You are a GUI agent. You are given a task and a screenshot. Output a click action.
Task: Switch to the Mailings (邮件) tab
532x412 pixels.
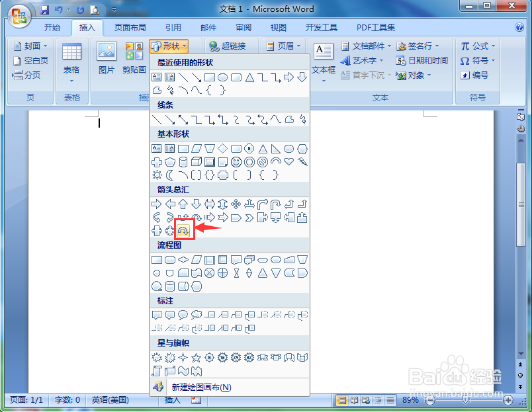click(208, 28)
